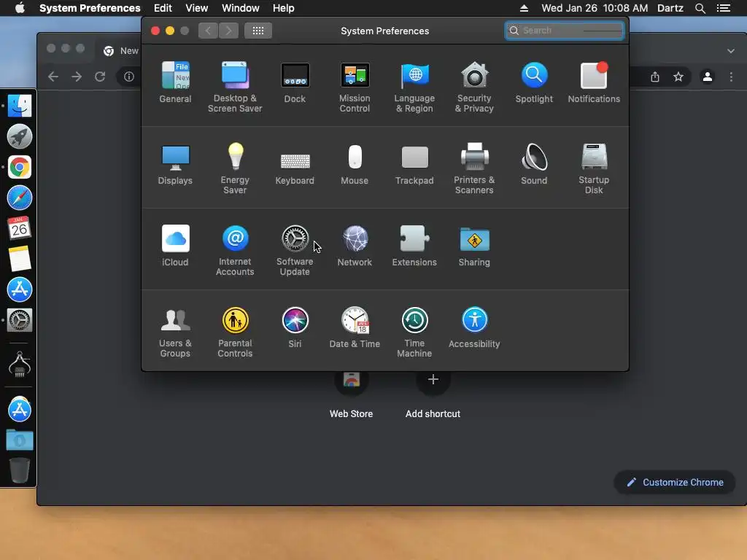Open Time Machine preferences
The image size is (747, 560).
tap(414, 332)
